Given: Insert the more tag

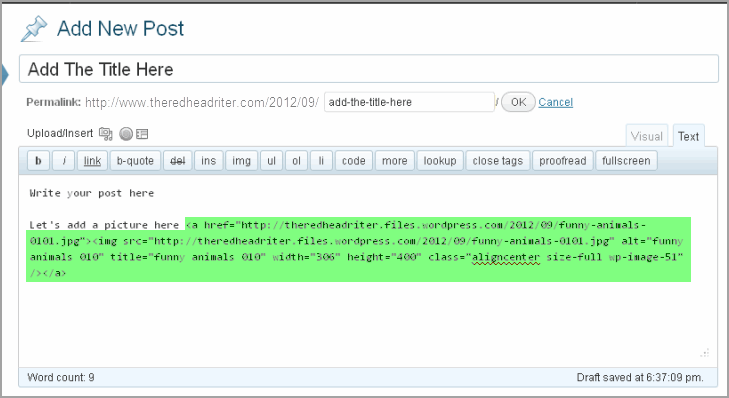Looking at the screenshot, I should point(395,161).
